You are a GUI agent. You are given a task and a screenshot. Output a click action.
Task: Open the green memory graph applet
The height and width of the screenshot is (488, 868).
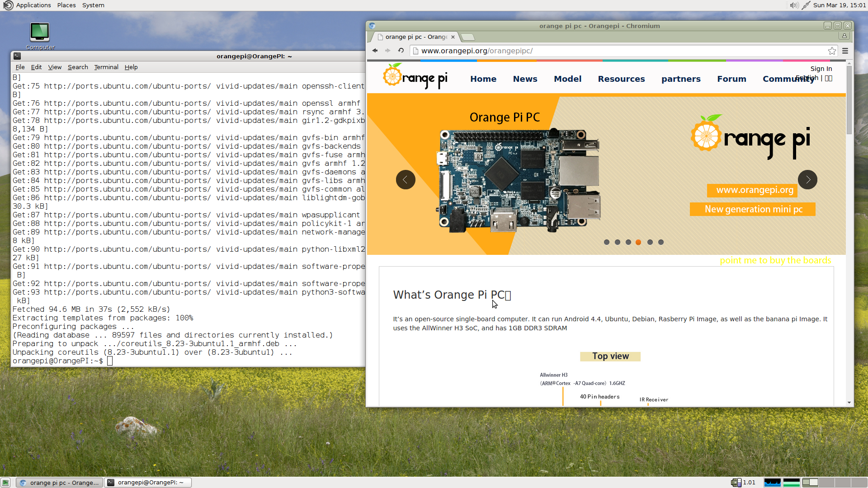(x=792, y=483)
